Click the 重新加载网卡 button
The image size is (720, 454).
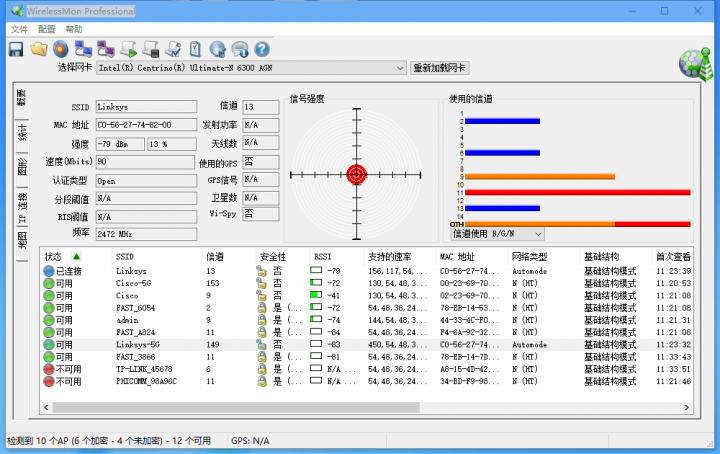(439, 68)
